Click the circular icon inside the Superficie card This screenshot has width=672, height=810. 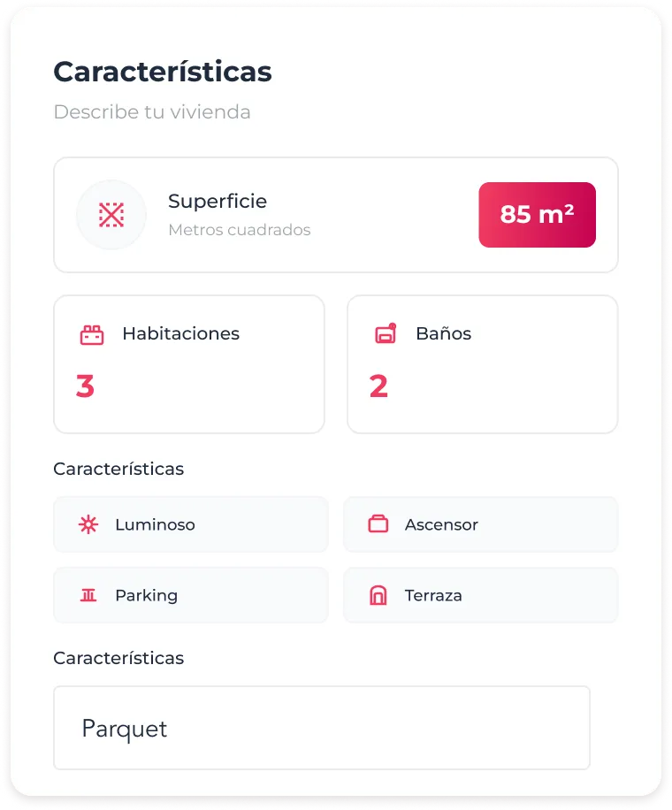coord(111,215)
